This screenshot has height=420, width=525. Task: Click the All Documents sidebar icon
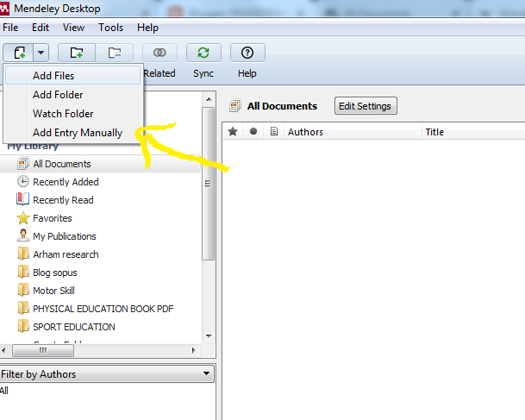coord(23,163)
